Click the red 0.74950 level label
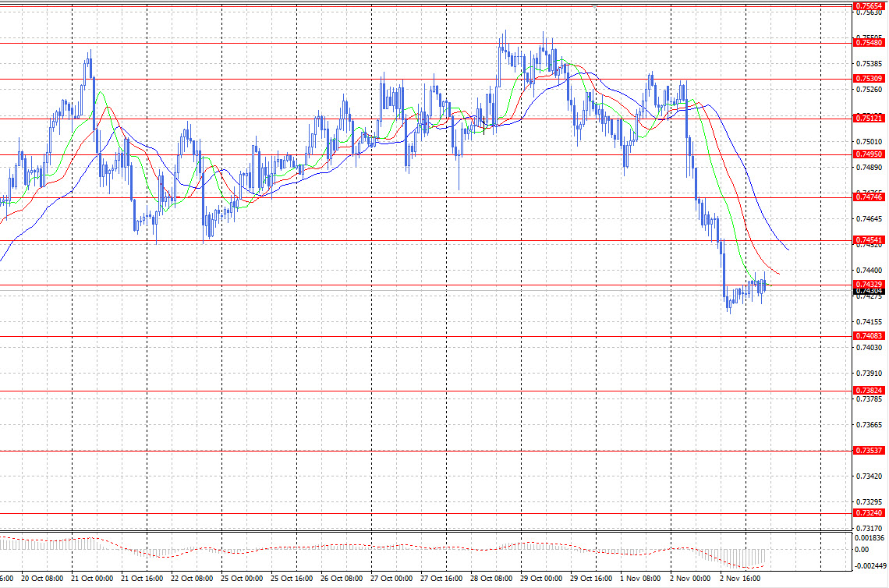The height and width of the screenshot is (588, 889). click(x=869, y=154)
